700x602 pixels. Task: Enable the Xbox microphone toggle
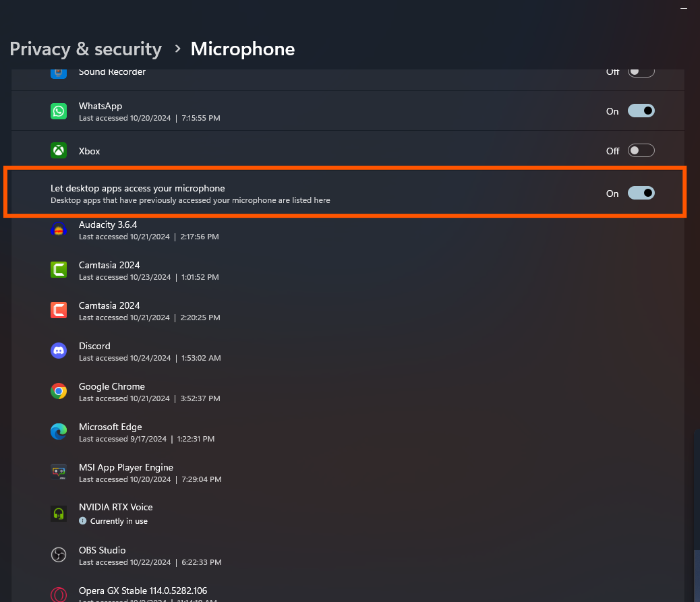point(641,151)
